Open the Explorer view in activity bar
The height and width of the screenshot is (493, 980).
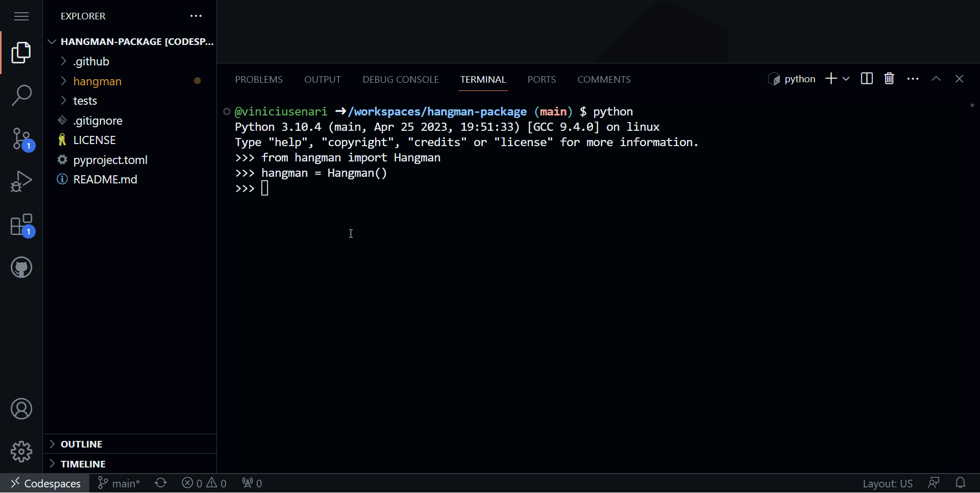point(21,53)
